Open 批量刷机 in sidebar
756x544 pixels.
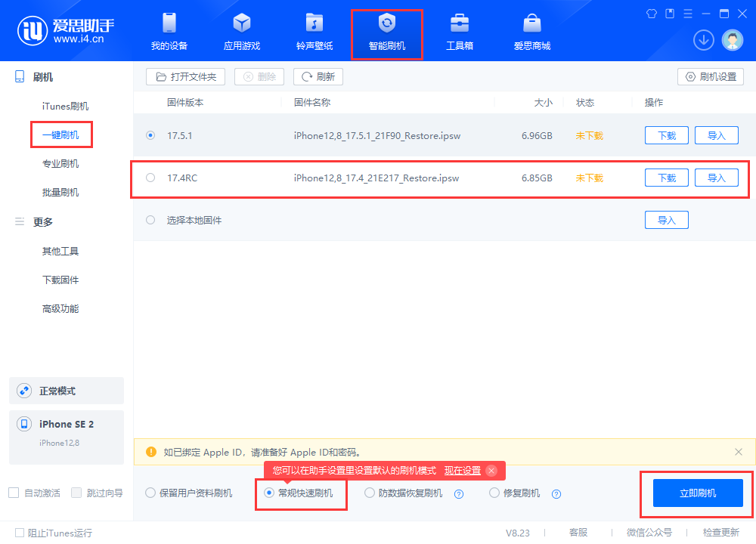point(60,193)
